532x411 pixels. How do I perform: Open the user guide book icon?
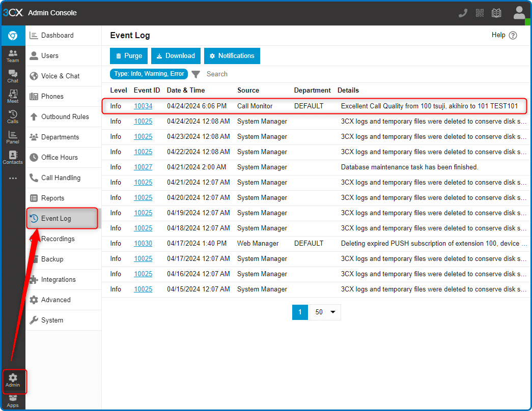[496, 13]
